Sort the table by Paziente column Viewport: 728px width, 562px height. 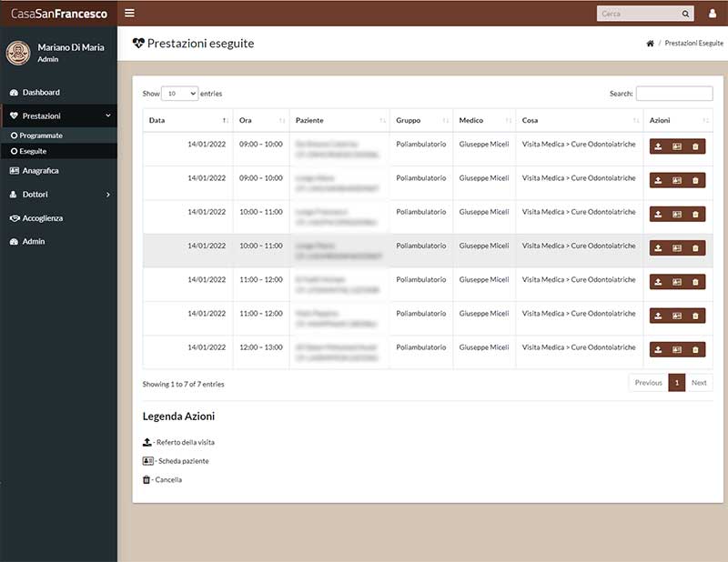339,120
